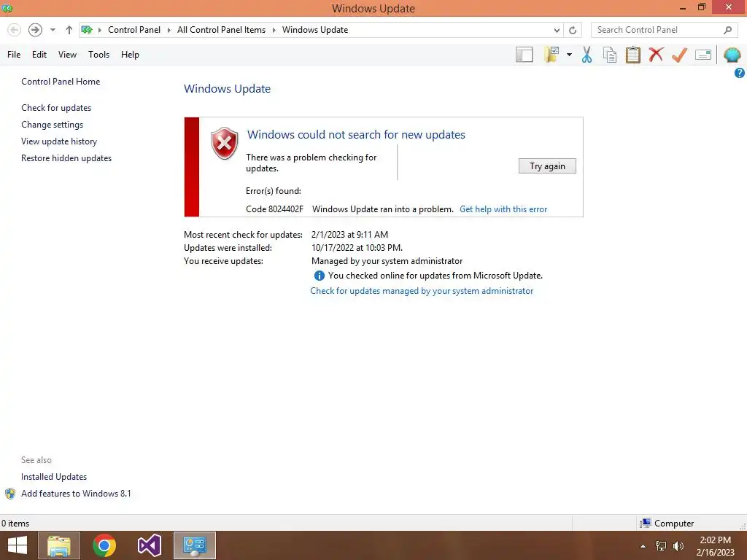This screenshot has height=560, width=747.
Task: Click the globe shell icon in toolbar
Action: coord(732,55)
